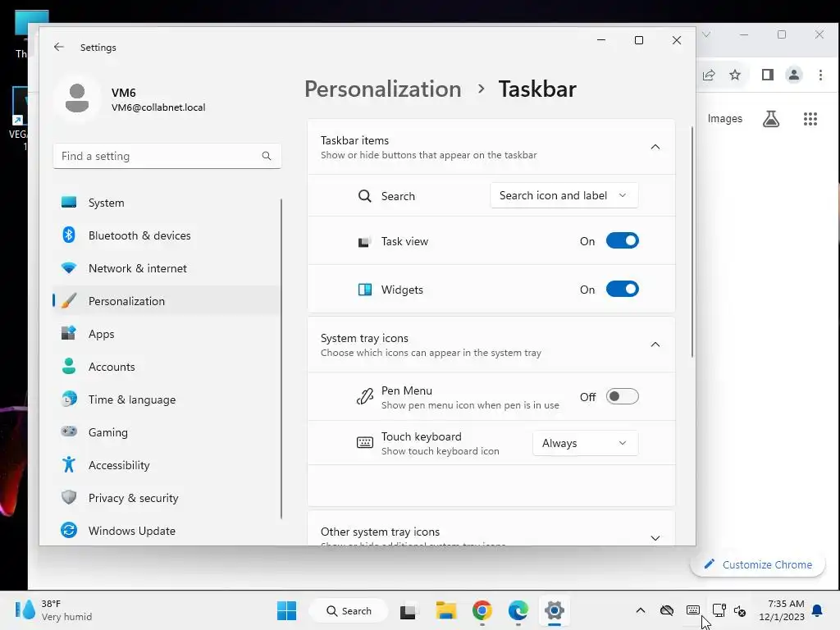Open Task View from the taskbar
The width and height of the screenshot is (840, 630).
[x=408, y=610]
